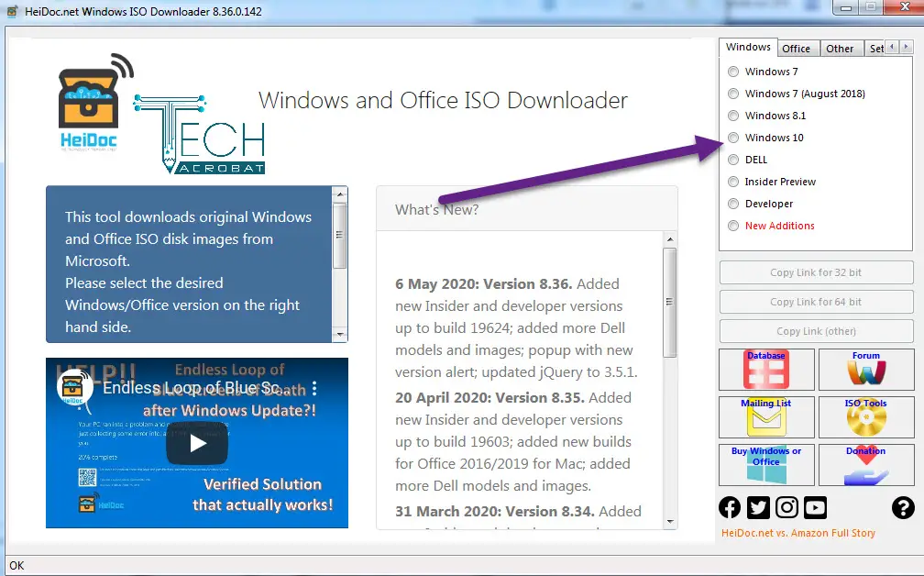
Task: Click the description box scroll up arrow
Action: (339, 194)
